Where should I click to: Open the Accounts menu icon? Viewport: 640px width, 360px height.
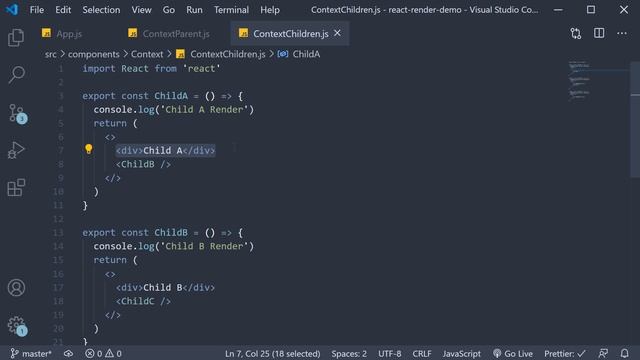click(16, 288)
